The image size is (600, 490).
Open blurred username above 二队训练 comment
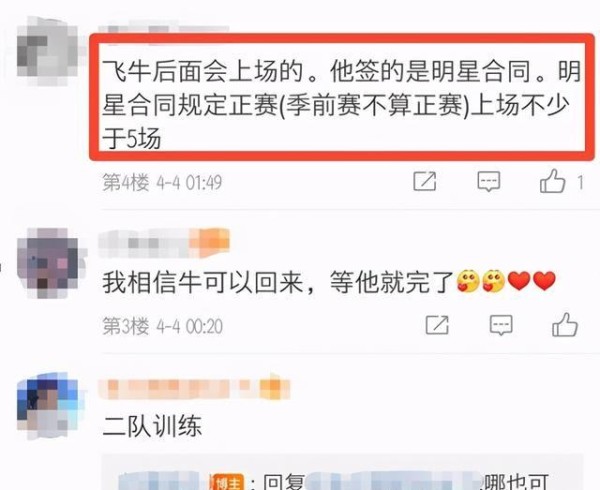[x=179, y=387]
